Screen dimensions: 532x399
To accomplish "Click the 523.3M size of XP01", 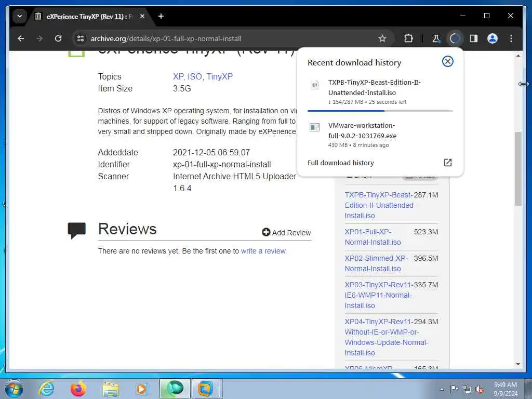I will [426, 232].
